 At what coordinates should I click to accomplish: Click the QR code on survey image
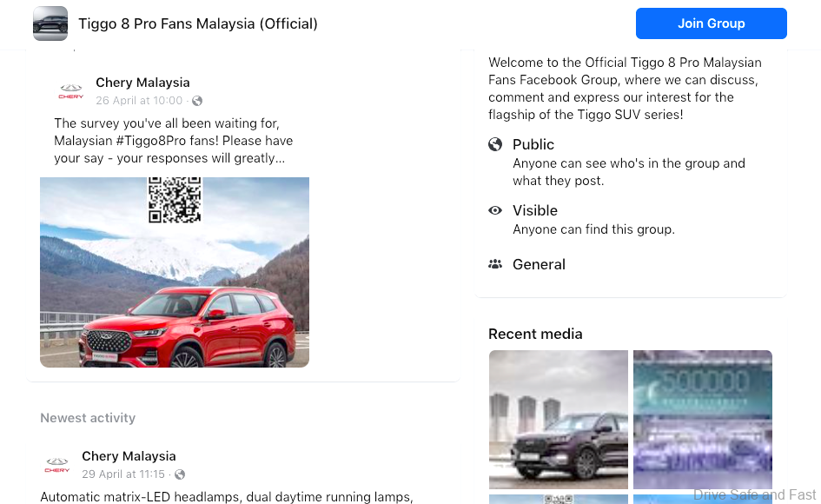click(175, 199)
